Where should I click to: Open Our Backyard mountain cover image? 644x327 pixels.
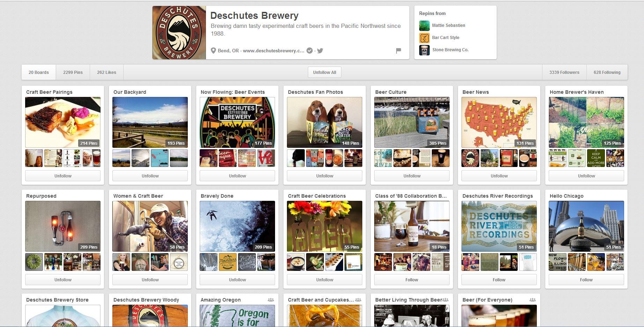pyautogui.click(x=150, y=122)
